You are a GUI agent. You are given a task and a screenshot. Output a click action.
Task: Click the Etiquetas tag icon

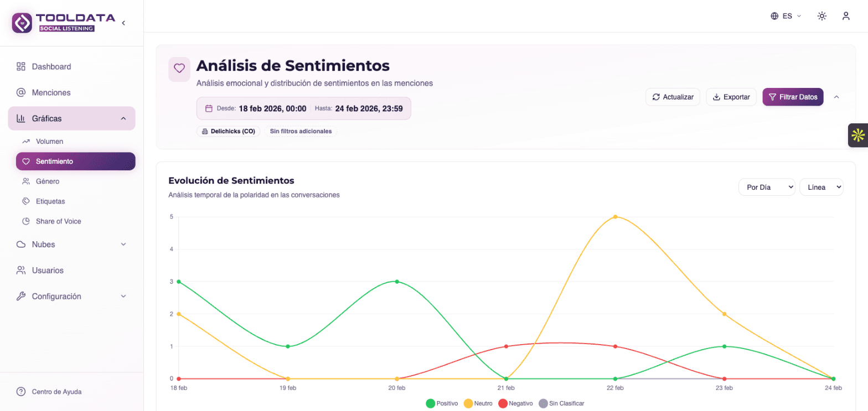[x=25, y=201]
